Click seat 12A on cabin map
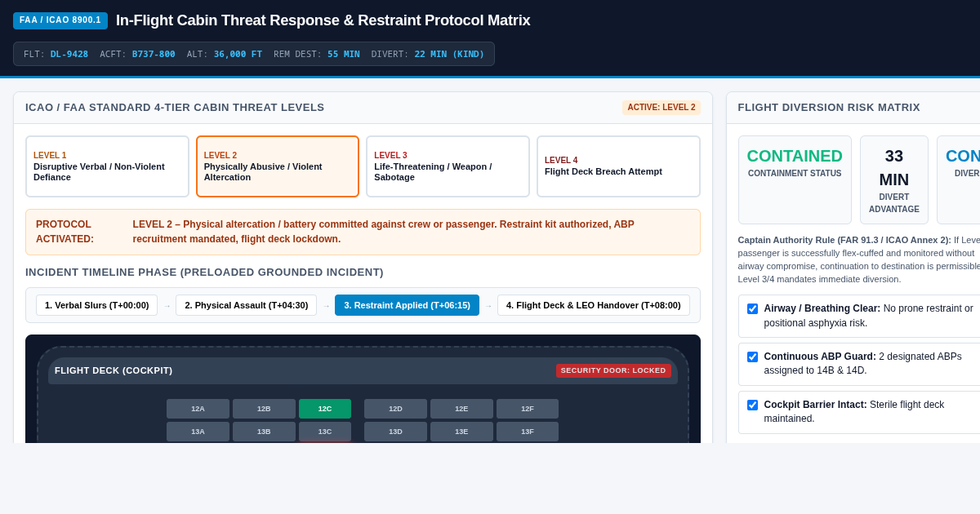 point(198,409)
